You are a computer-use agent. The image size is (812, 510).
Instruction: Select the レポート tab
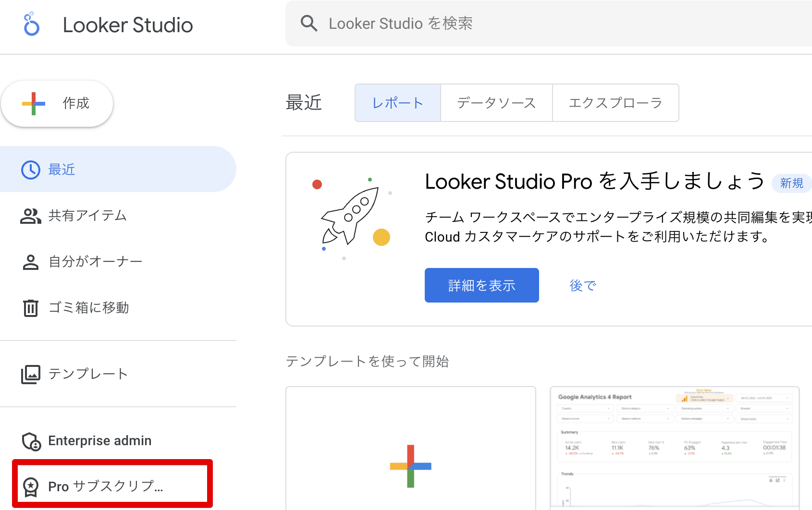coord(397,103)
